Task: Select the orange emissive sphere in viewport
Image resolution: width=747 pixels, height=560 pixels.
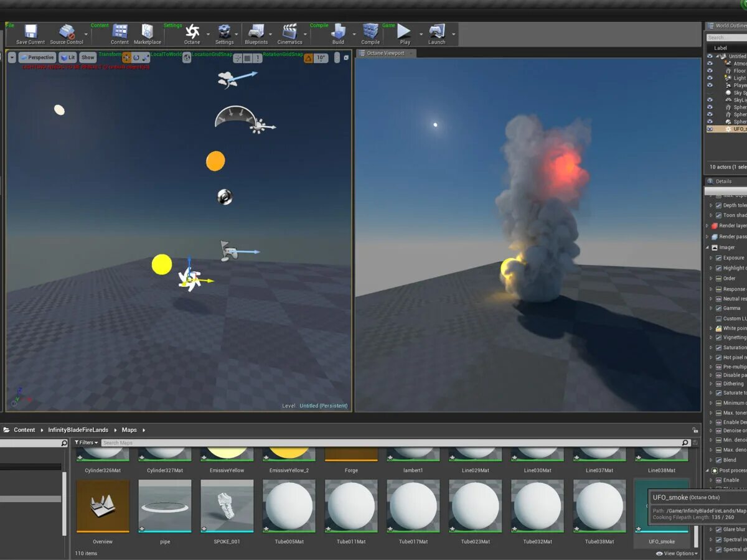Action: click(215, 161)
